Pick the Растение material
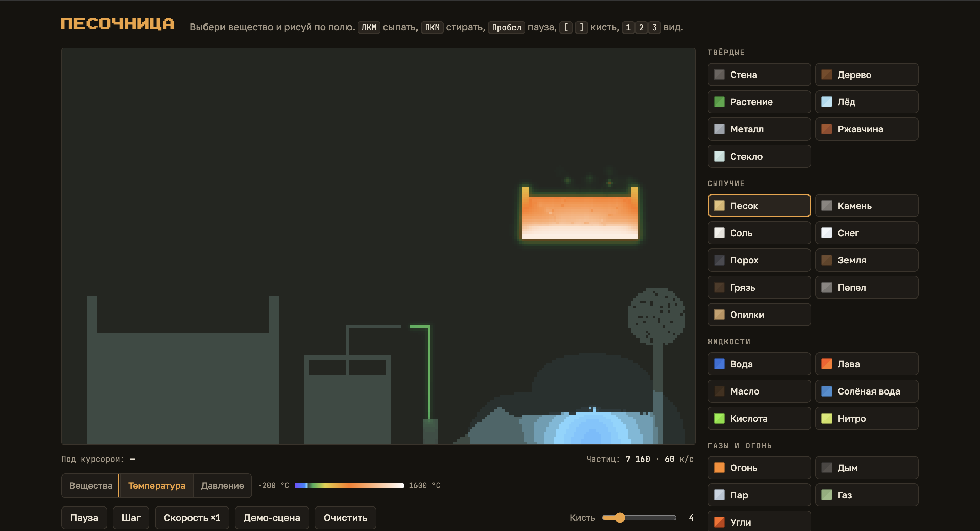Screen dimensions: 980x531 [759, 102]
